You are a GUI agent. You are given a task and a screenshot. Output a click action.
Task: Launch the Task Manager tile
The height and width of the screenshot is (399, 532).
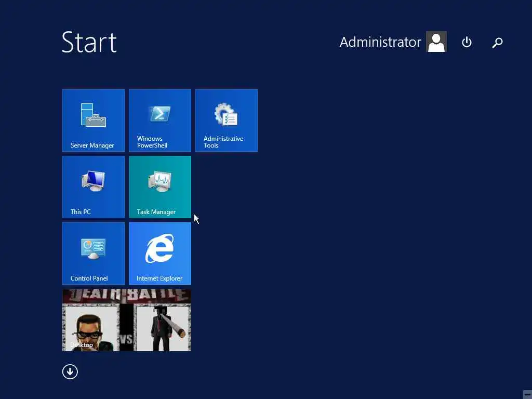(160, 187)
